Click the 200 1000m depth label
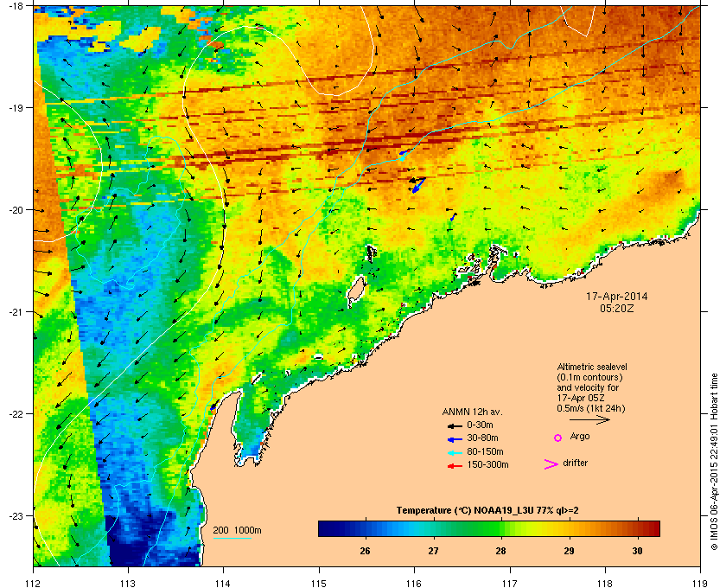Screen dimensions: 726x588 coord(237,531)
